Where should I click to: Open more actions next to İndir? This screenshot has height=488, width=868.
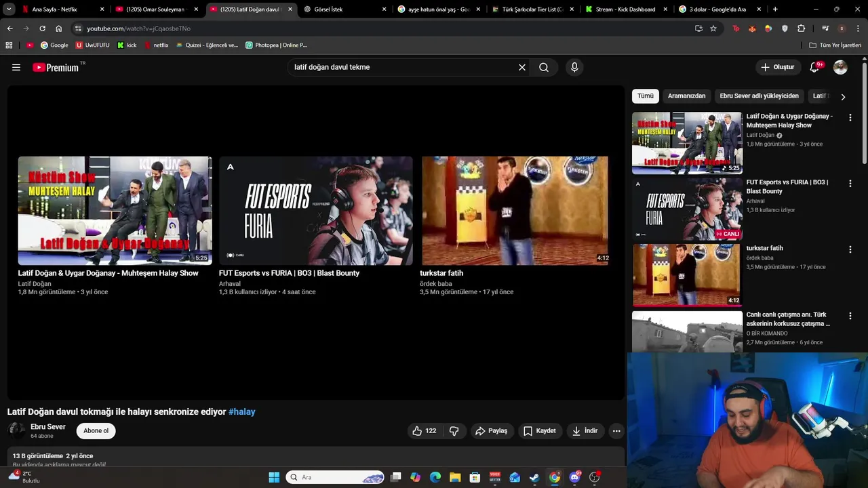pos(616,431)
